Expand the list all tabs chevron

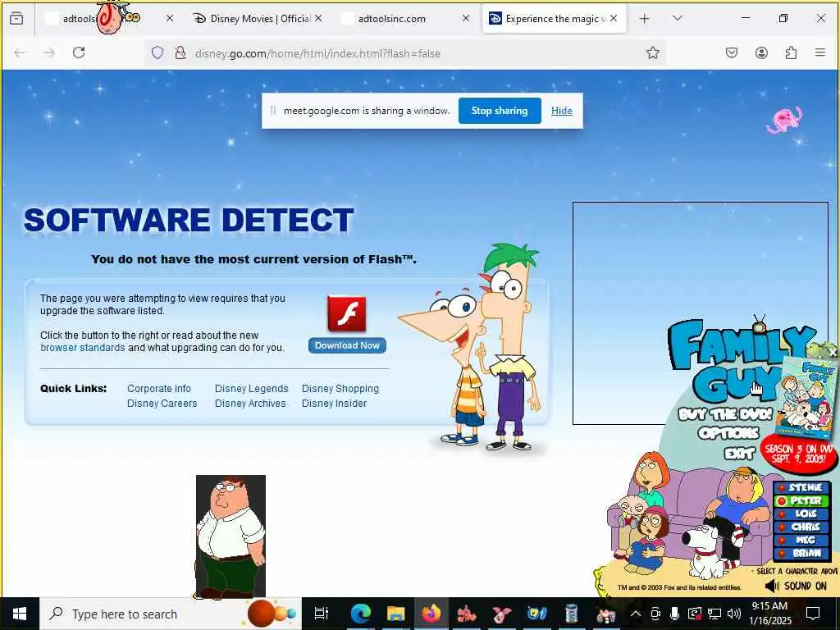677,18
